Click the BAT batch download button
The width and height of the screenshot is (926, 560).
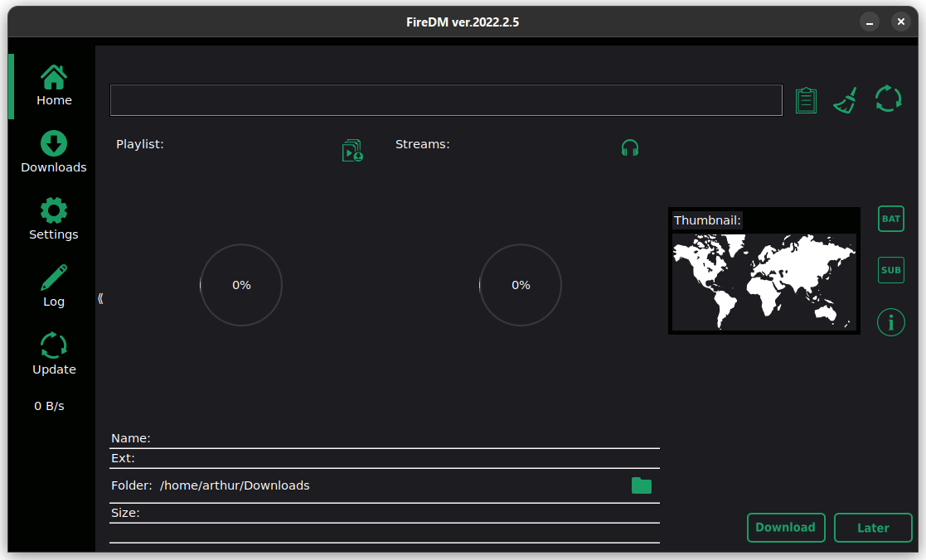click(x=890, y=219)
